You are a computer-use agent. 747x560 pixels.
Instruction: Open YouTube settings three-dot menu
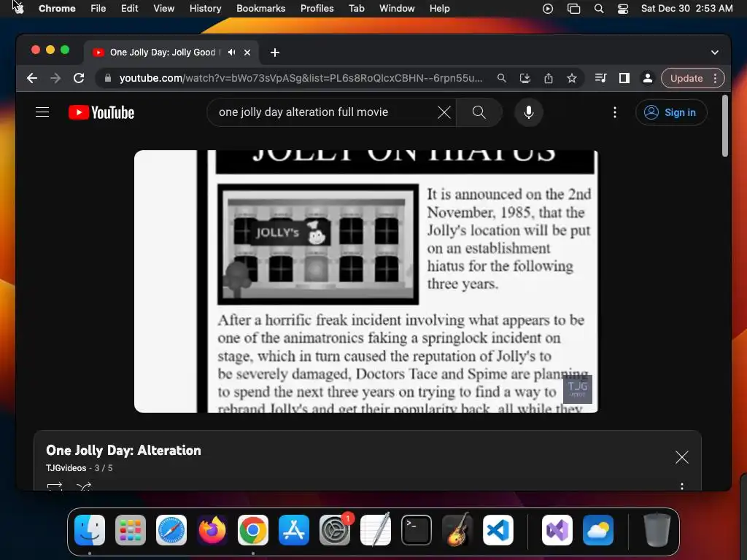point(615,112)
